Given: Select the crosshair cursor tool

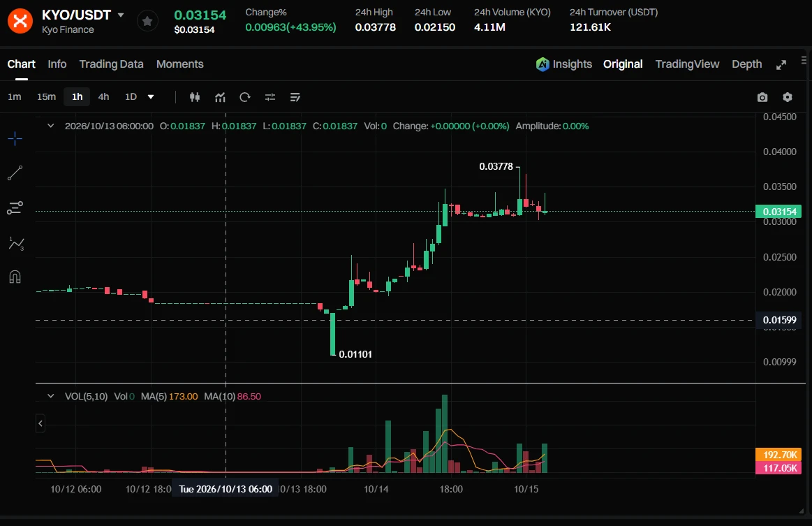Looking at the screenshot, I should (x=15, y=138).
